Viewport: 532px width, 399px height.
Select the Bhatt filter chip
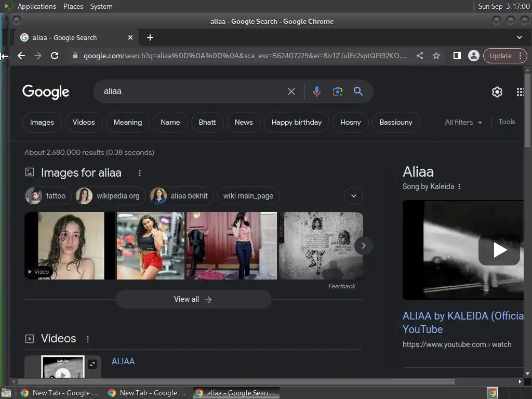coord(207,122)
